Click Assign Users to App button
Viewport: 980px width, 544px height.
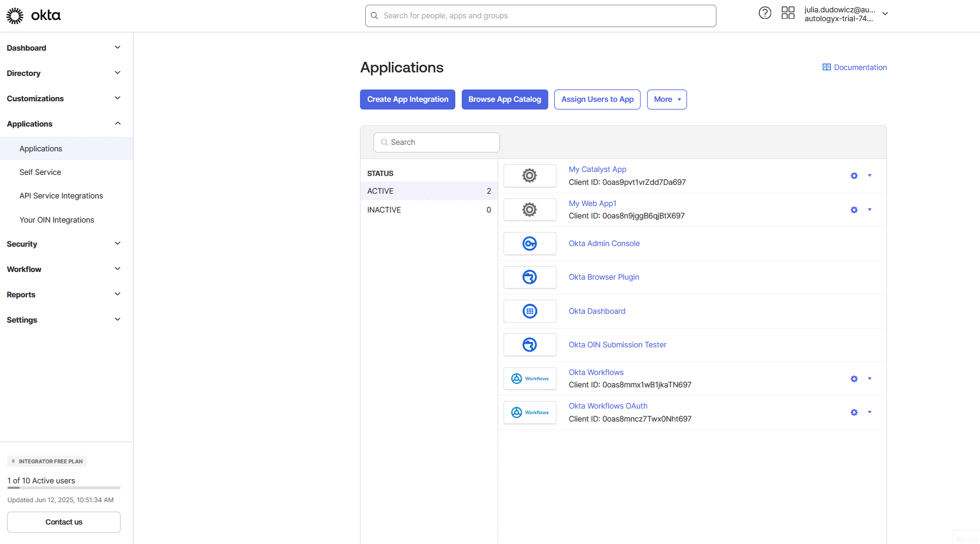[597, 99]
